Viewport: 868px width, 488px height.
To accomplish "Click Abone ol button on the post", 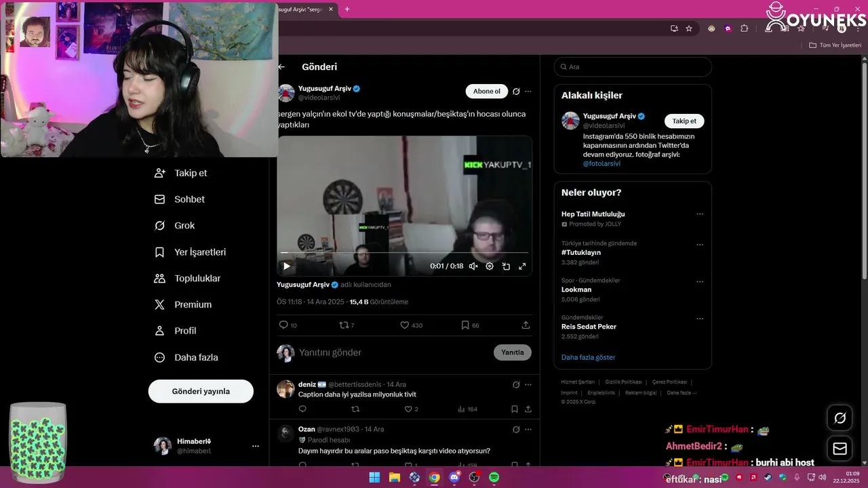I will [x=487, y=91].
